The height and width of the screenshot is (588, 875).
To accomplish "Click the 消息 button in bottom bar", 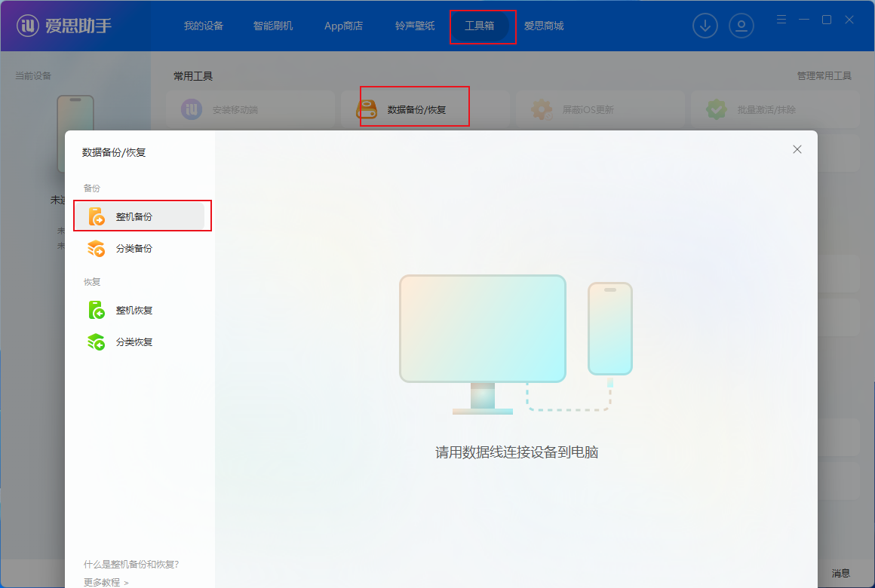I will point(841,573).
